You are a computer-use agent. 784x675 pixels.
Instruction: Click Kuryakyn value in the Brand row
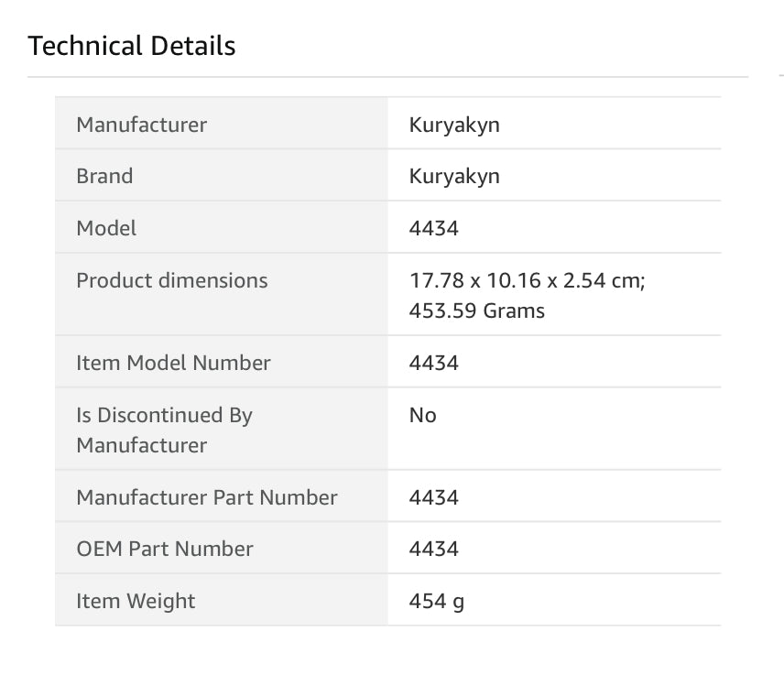click(x=454, y=176)
